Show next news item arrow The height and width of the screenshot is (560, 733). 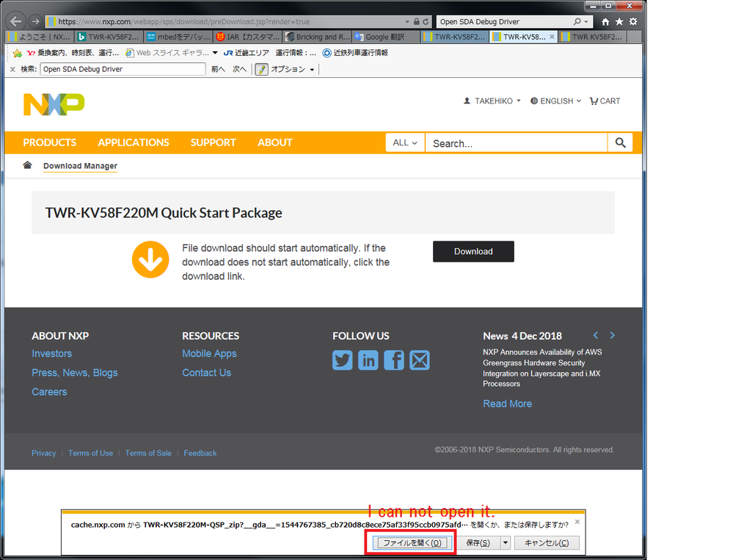pos(613,335)
